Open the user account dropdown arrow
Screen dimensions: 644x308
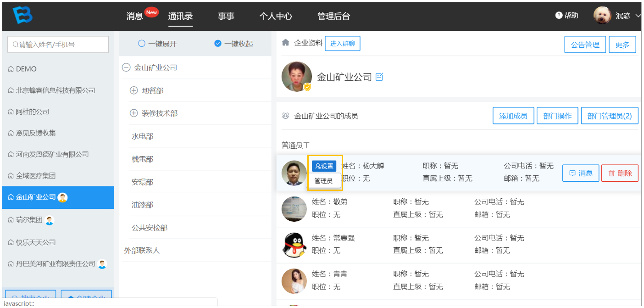click(x=638, y=16)
